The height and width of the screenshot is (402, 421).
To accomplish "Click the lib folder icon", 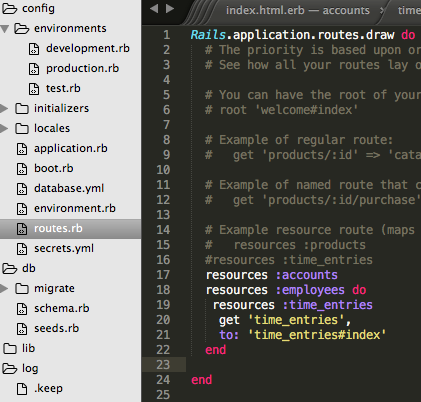I will (10, 349).
